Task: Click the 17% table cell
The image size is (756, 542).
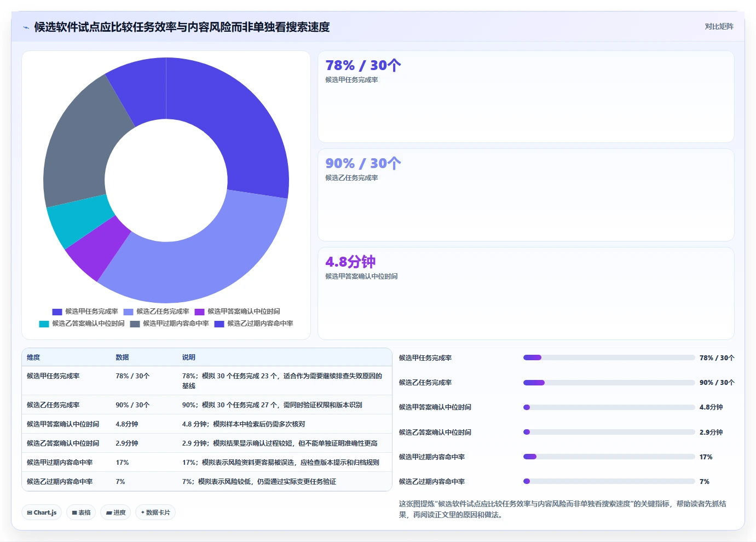Action: pos(122,463)
